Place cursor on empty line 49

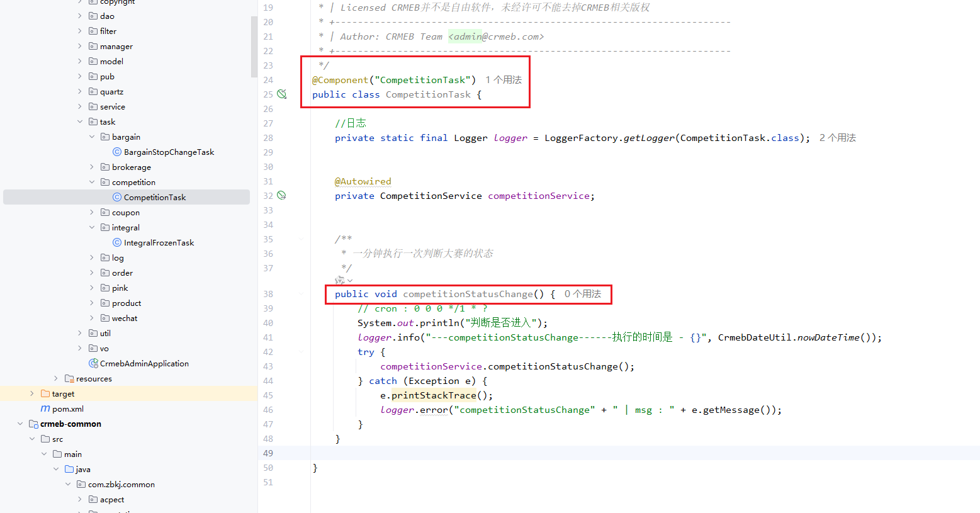point(566,453)
